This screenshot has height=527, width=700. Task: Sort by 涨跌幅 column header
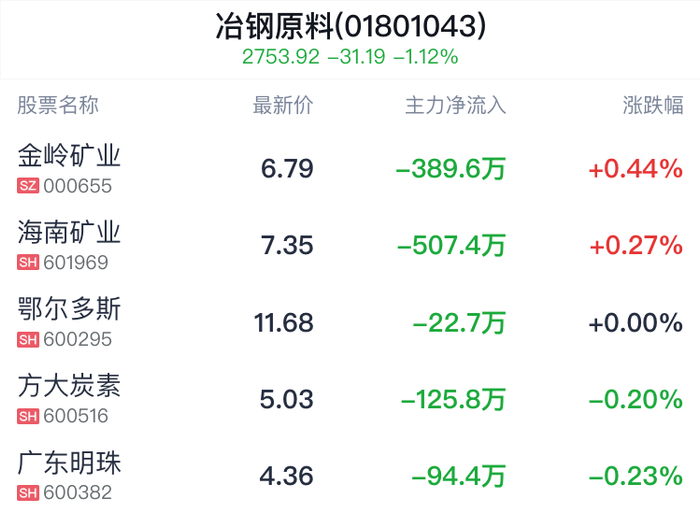coord(653,105)
